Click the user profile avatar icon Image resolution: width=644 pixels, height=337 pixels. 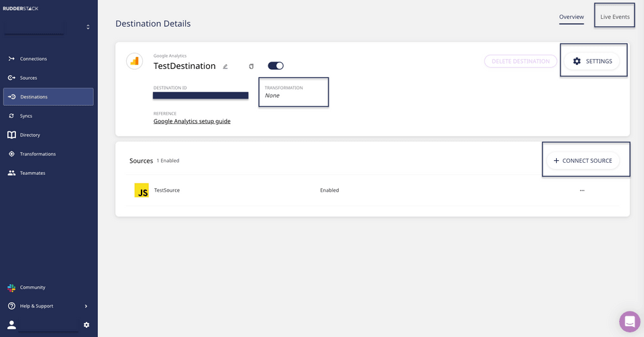pyautogui.click(x=12, y=325)
